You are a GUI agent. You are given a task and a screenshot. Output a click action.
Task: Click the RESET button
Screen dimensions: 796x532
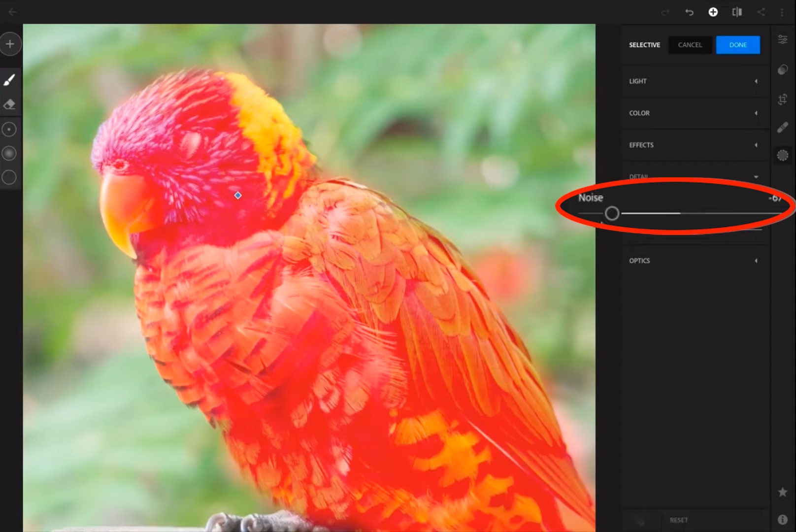click(678, 520)
